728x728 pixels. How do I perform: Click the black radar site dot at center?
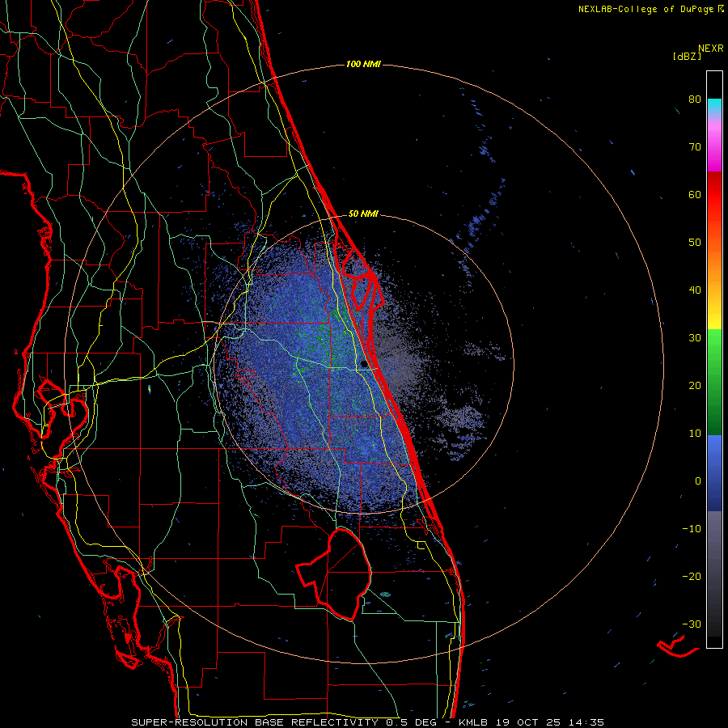click(x=363, y=363)
